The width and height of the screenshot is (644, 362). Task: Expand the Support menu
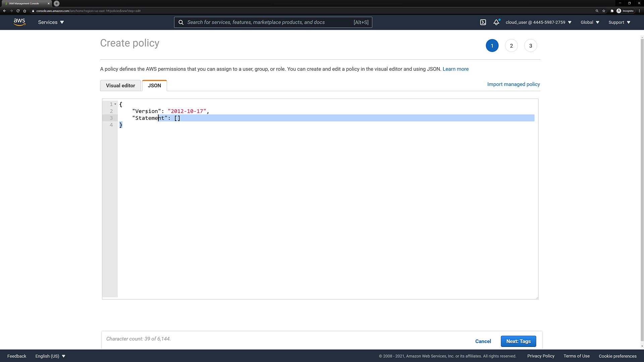coord(619,22)
